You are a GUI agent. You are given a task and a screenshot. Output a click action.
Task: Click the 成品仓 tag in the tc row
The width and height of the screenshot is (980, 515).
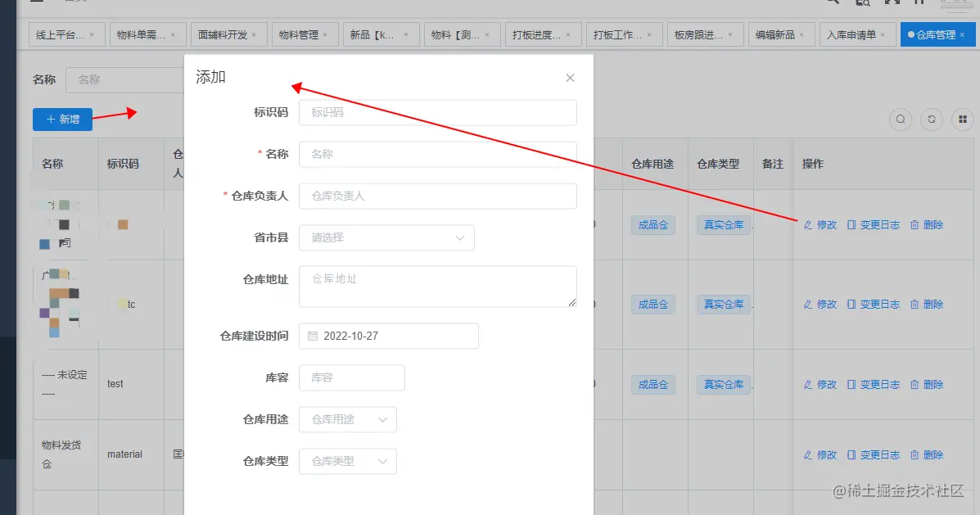pyautogui.click(x=653, y=305)
